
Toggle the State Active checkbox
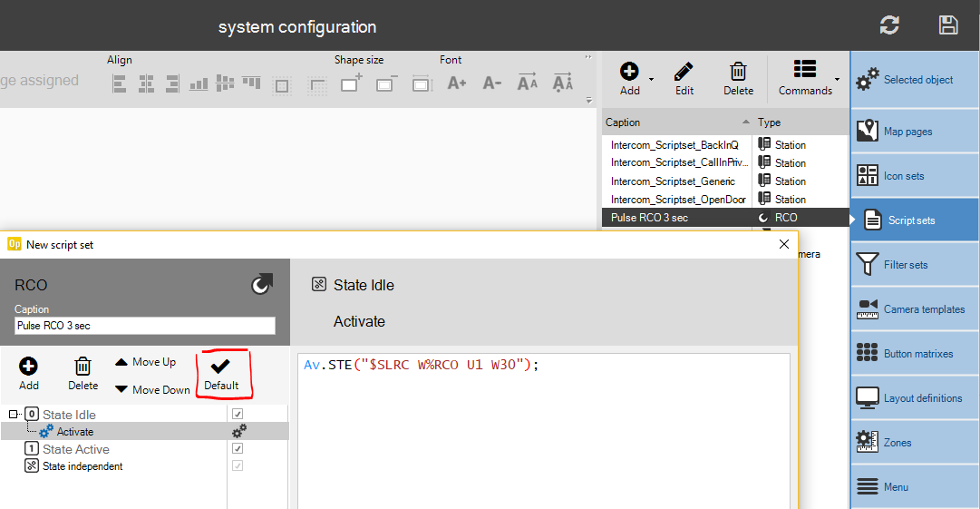238,448
